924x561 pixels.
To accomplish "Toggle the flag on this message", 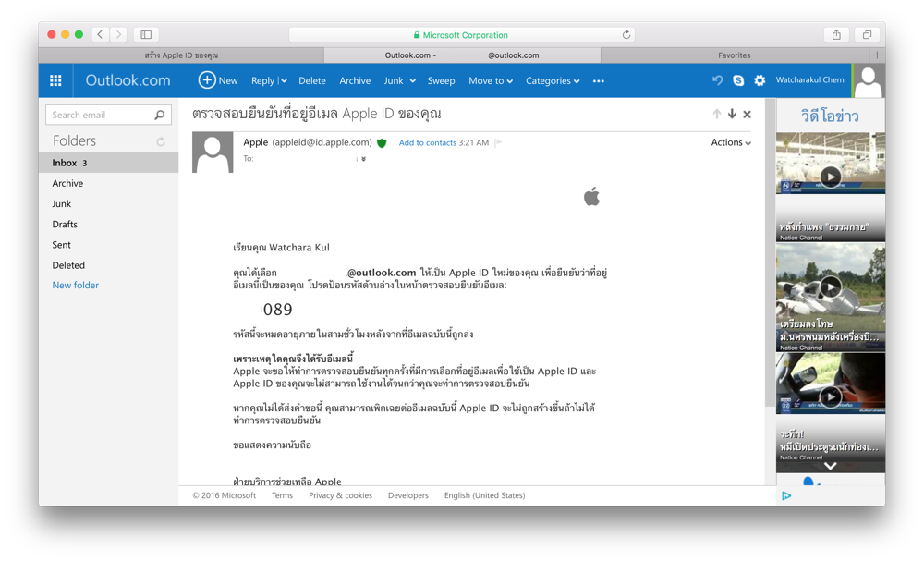I will 498,143.
